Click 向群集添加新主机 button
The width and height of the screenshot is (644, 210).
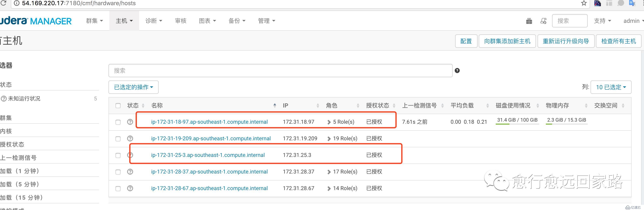pos(507,41)
